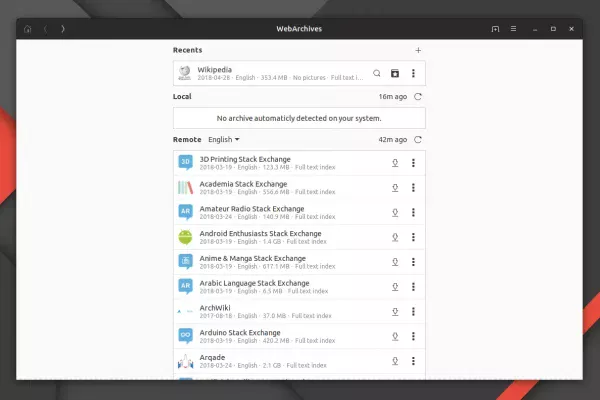600x400 pixels.
Task: Maximize the WebArchives window
Action: [x=553, y=29]
